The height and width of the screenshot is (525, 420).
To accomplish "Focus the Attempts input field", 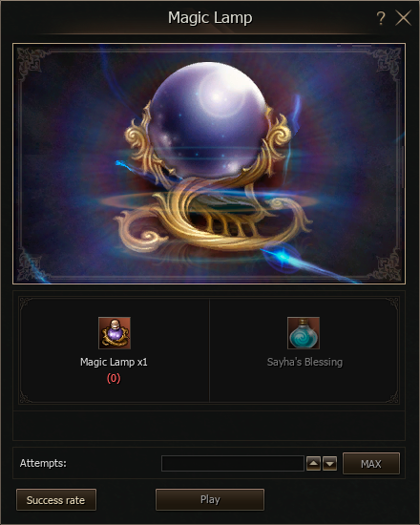I will (x=233, y=463).
